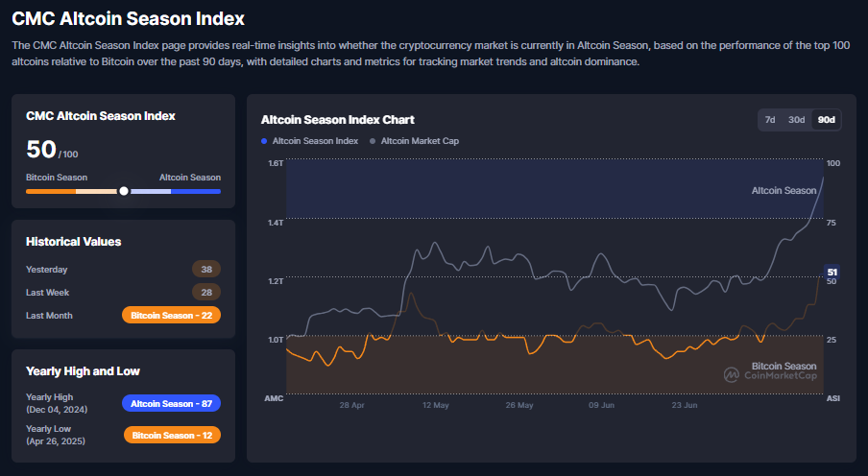Click the '09 Jun' date label
The height and width of the screenshot is (476, 868).
point(601,405)
